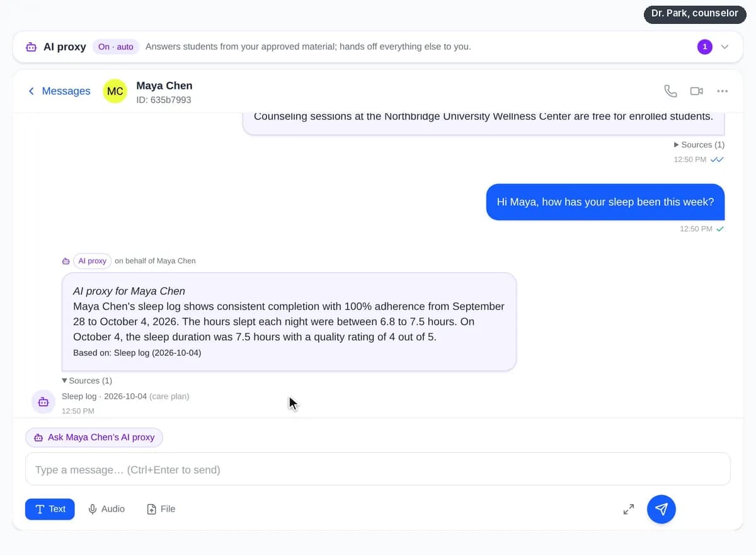Click the 'Based on: Sleep log (2026-10-04)' text

click(x=137, y=353)
